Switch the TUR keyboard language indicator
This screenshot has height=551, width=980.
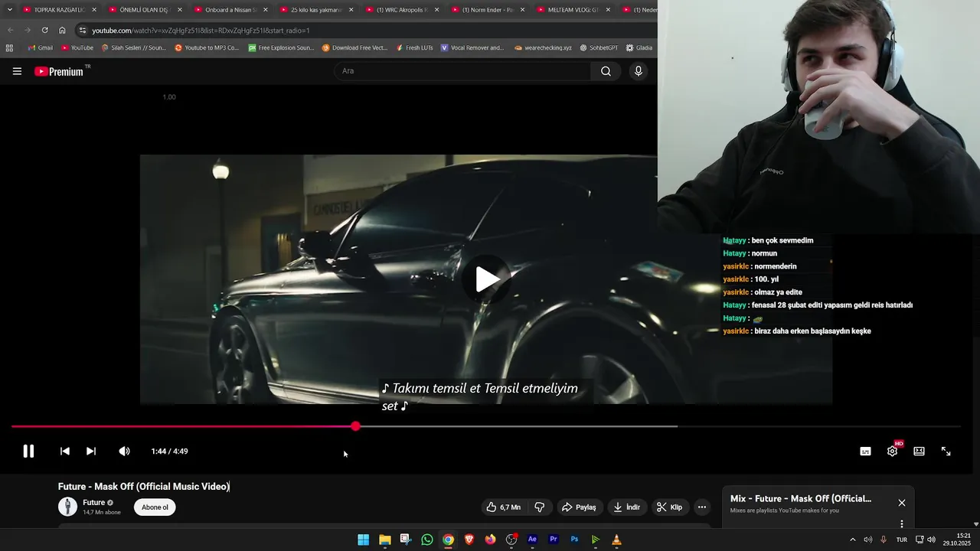tap(902, 540)
